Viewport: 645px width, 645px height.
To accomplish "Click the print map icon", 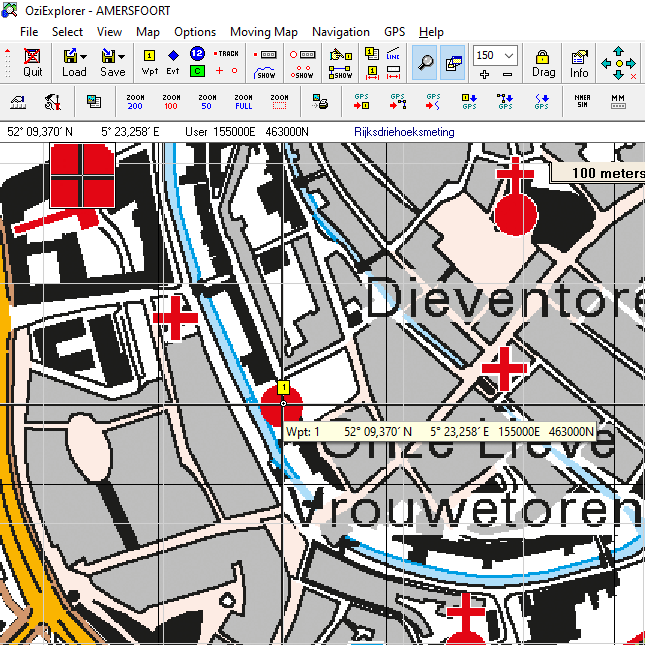I will (x=320, y=101).
